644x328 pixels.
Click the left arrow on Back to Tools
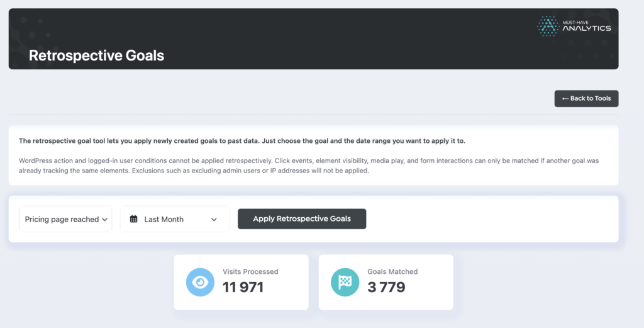coord(565,99)
